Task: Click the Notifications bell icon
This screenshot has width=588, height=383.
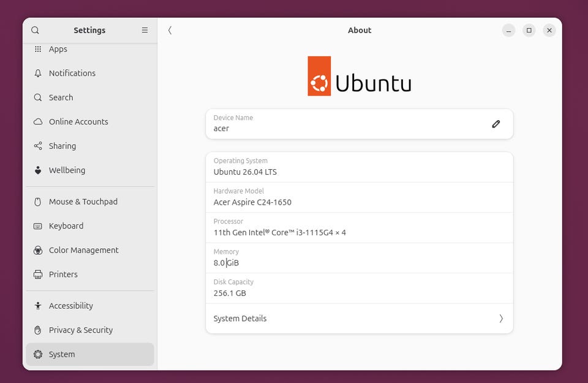Action: [38, 73]
